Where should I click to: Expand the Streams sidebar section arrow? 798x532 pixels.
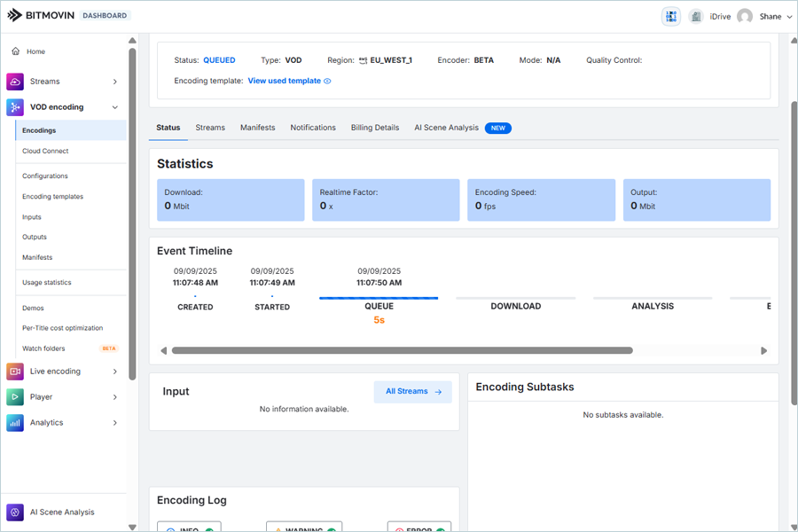(x=115, y=82)
